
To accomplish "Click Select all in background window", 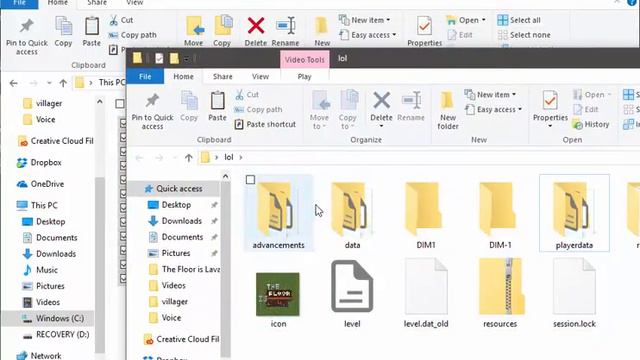I will [x=519, y=20].
